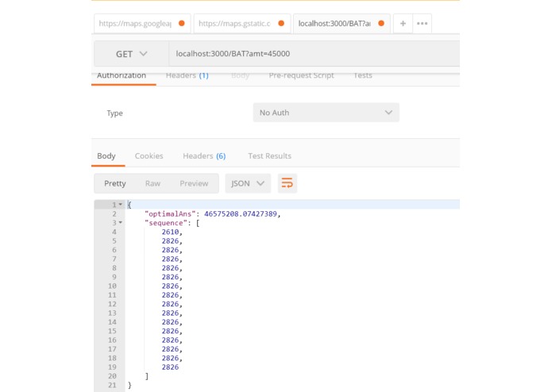The height and width of the screenshot is (392, 552).
Task: Open the No Auth type dropdown
Action: [326, 113]
